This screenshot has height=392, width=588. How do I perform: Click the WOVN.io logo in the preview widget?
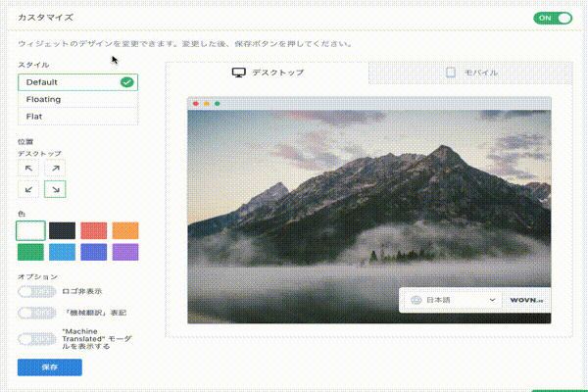pos(524,300)
